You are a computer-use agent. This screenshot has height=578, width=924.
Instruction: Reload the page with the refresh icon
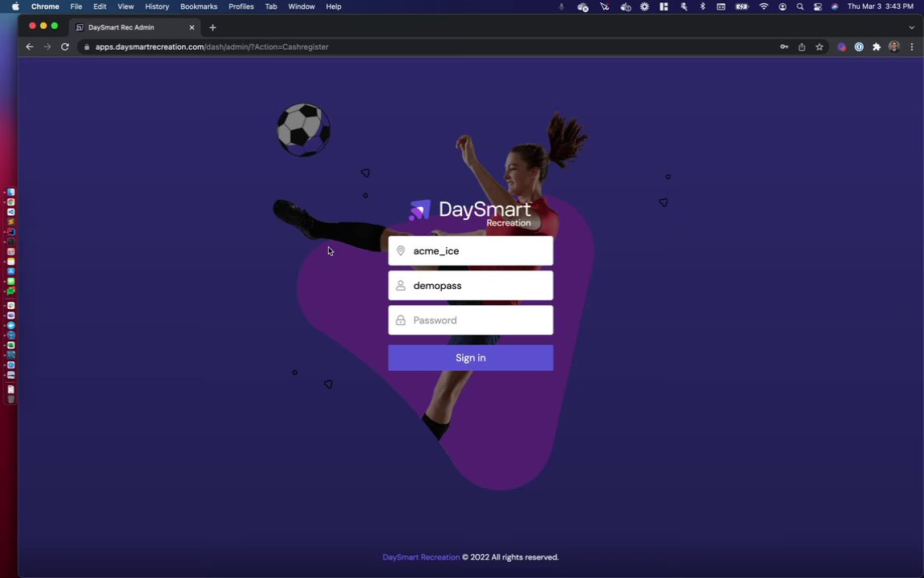[x=65, y=47]
